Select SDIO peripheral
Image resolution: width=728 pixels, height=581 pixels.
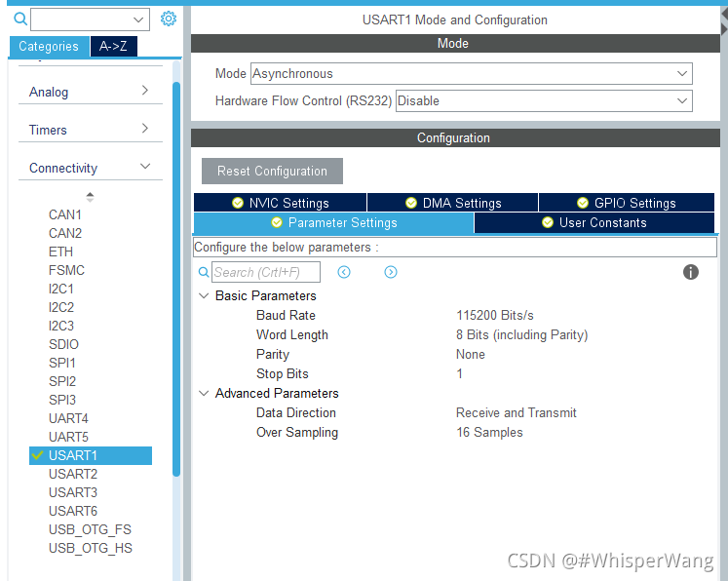click(x=63, y=345)
